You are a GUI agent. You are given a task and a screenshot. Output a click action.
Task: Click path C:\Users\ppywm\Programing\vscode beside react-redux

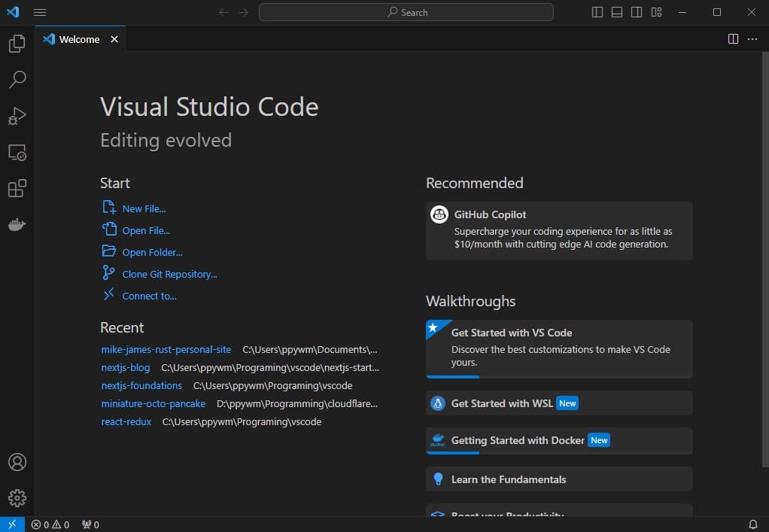pos(242,421)
